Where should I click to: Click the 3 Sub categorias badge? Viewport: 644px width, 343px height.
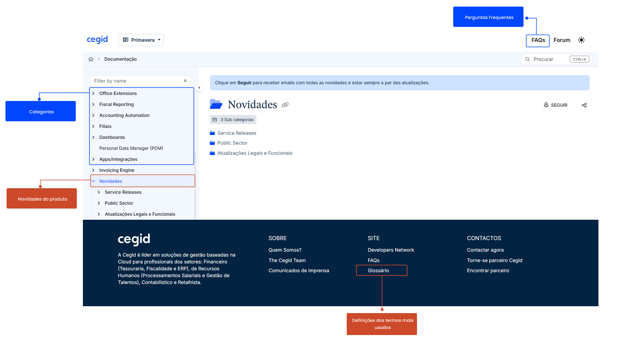[x=233, y=120]
